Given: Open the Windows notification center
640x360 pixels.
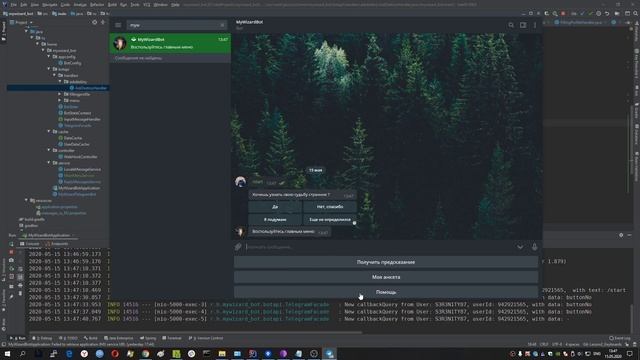Looking at the screenshot, I should click(630, 353).
